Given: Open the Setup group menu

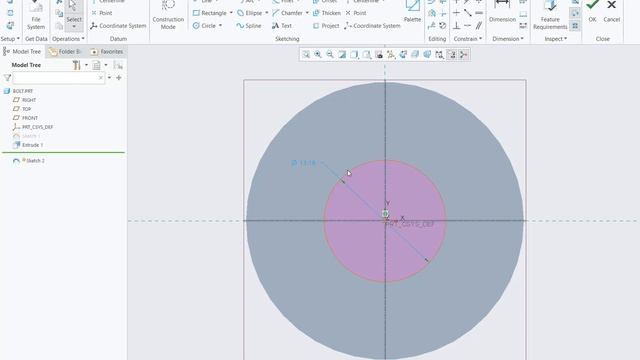Looking at the screenshot, I should pyautogui.click(x=10, y=39).
